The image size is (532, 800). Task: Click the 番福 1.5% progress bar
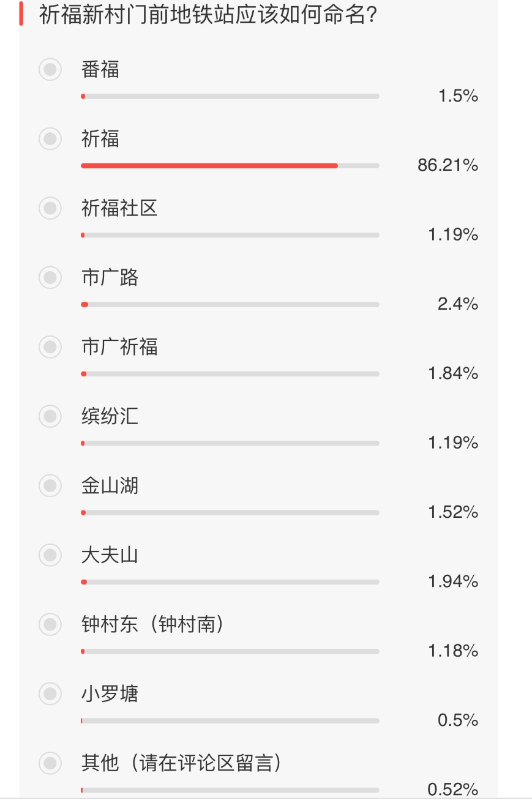click(230, 96)
